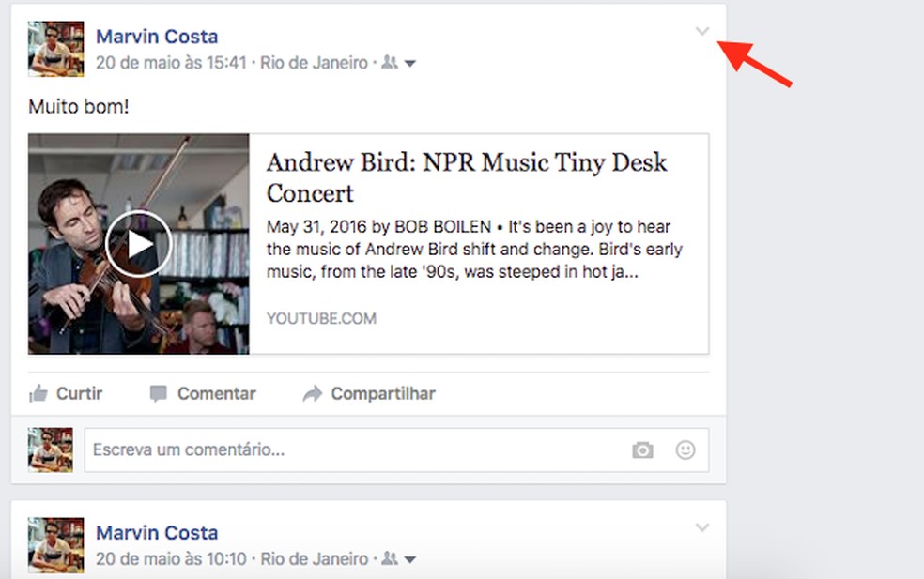924x579 pixels.
Task: Click the Compartilhar arrow icon
Action: click(x=313, y=393)
